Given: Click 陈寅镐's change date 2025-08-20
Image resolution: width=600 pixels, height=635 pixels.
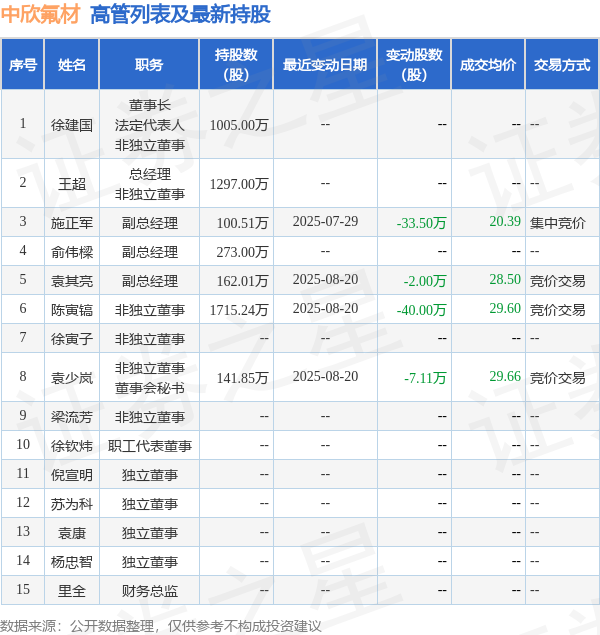Looking at the screenshot, I should (325, 308).
